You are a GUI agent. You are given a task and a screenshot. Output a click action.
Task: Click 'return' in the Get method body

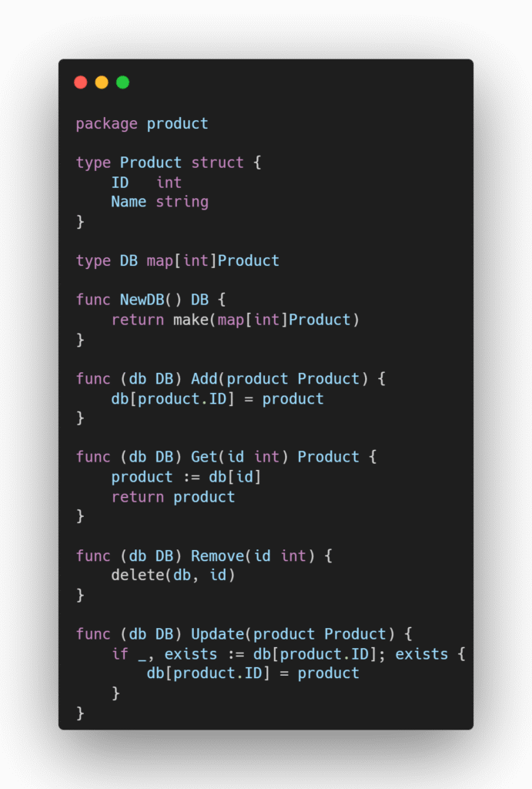(137, 497)
